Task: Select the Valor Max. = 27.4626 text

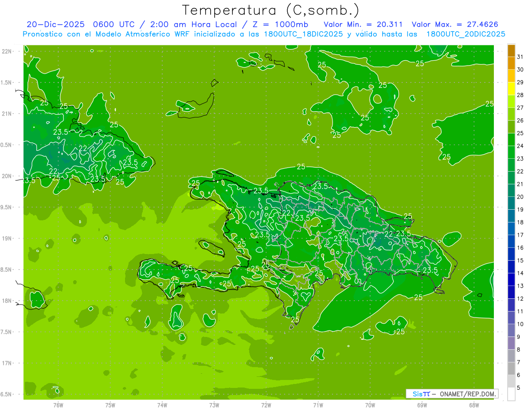Action: pos(458,24)
